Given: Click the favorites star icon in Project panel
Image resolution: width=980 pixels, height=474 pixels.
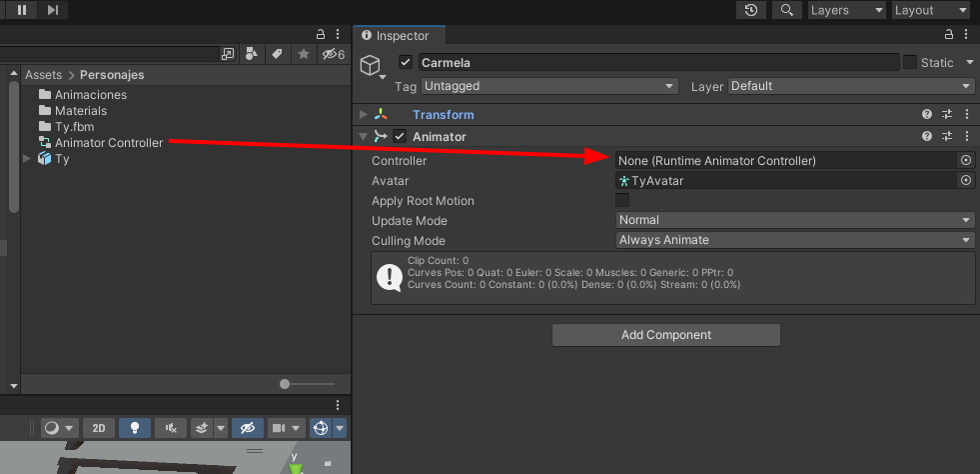Looking at the screenshot, I should click(304, 54).
